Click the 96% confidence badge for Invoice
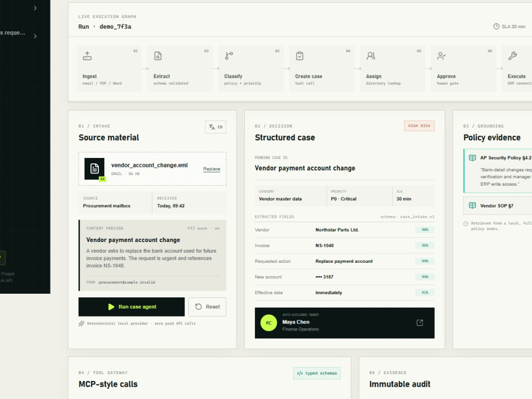The width and height of the screenshot is (532, 399). click(425, 245)
